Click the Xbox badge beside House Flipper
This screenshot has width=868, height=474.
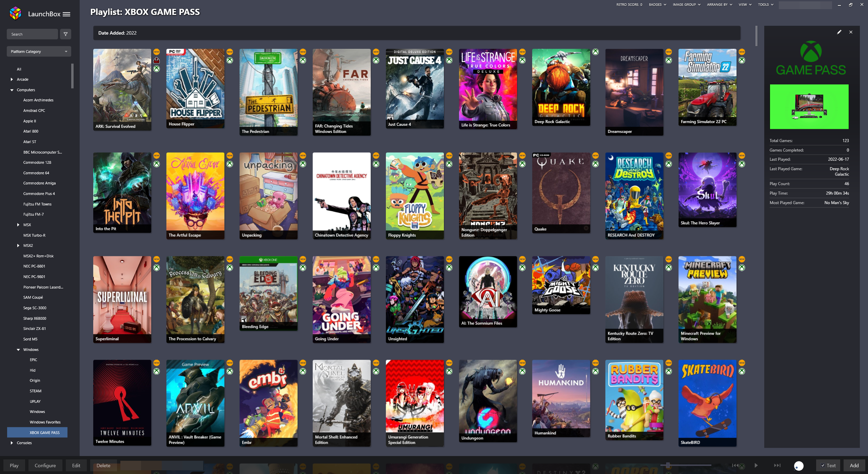click(x=230, y=60)
